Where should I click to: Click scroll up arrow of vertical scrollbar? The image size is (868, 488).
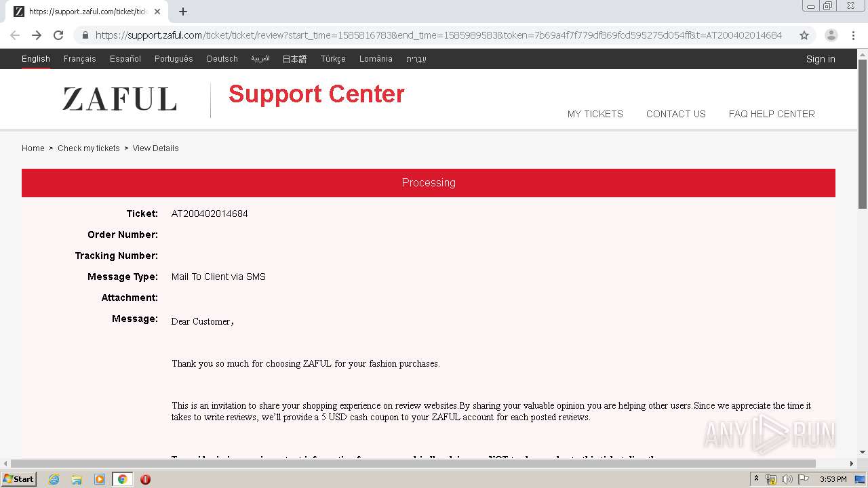tap(863, 54)
